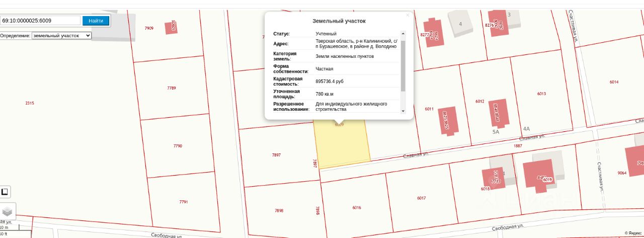Click the ownership value Частная

(x=325, y=69)
